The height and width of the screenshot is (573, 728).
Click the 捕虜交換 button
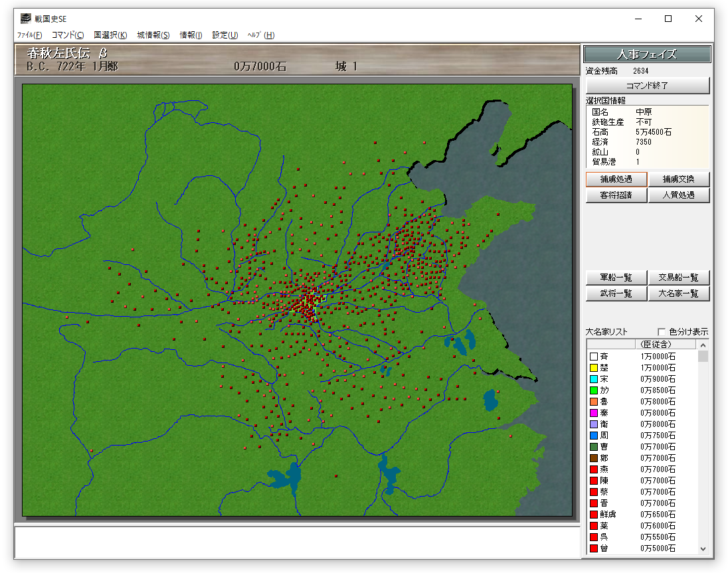pyautogui.click(x=678, y=179)
